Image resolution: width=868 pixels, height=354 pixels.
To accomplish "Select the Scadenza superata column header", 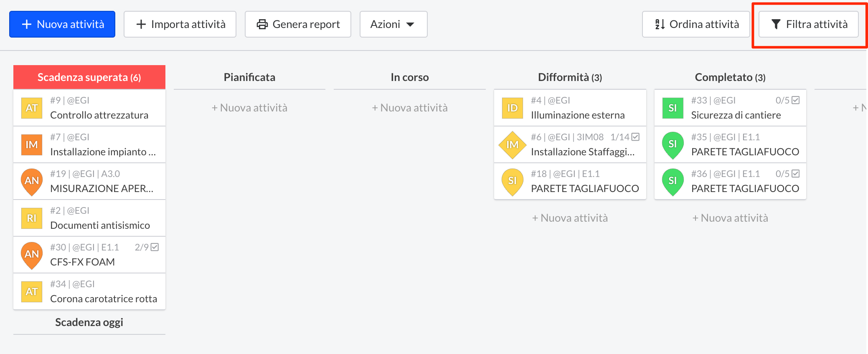I will [89, 77].
